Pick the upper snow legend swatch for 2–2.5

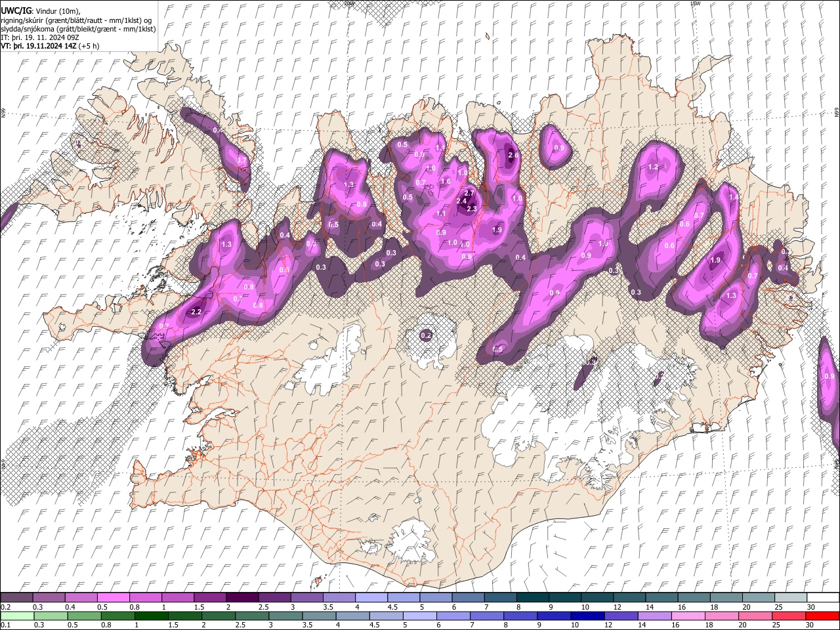coord(241,598)
